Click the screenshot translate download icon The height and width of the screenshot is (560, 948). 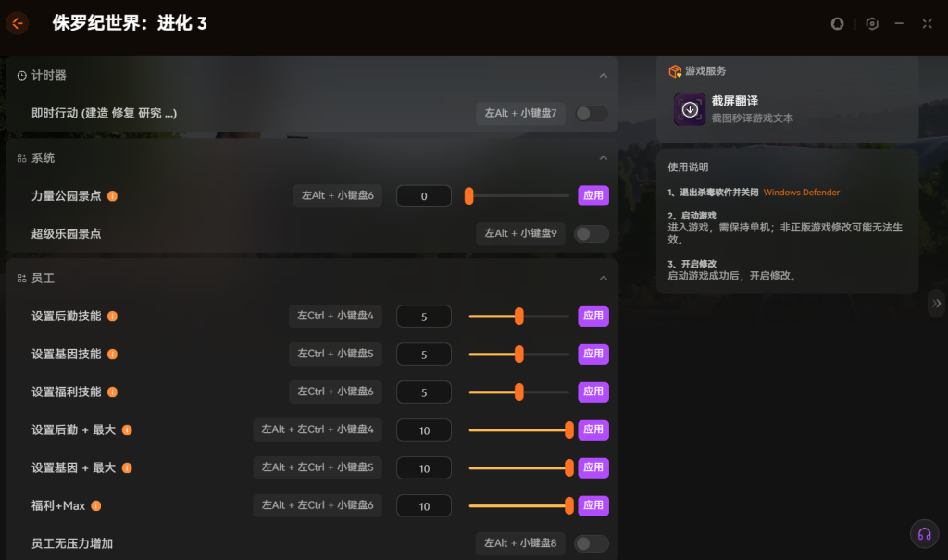click(690, 109)
